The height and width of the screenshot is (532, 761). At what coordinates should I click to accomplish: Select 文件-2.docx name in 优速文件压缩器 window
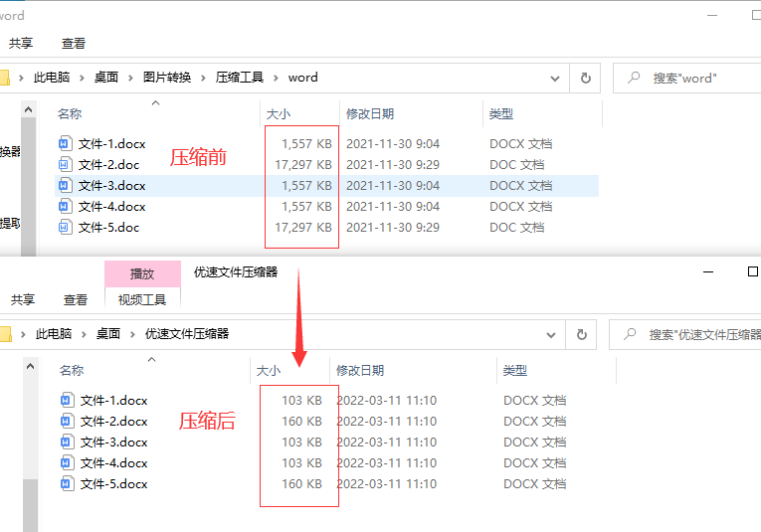point(114,422)
